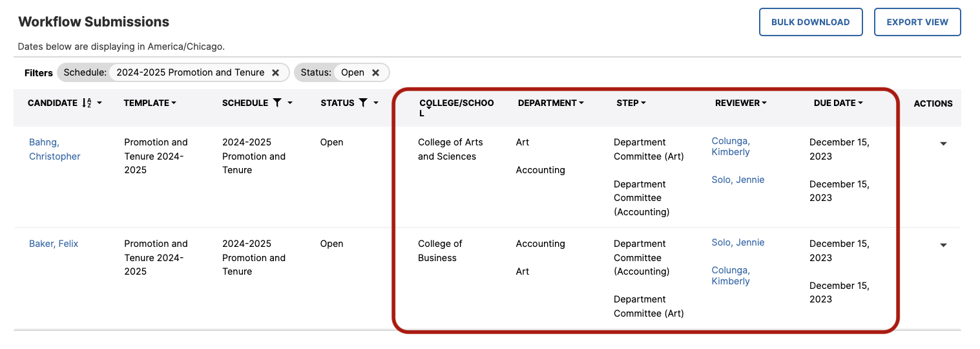Click the Bulk Download button

[810, 22]
